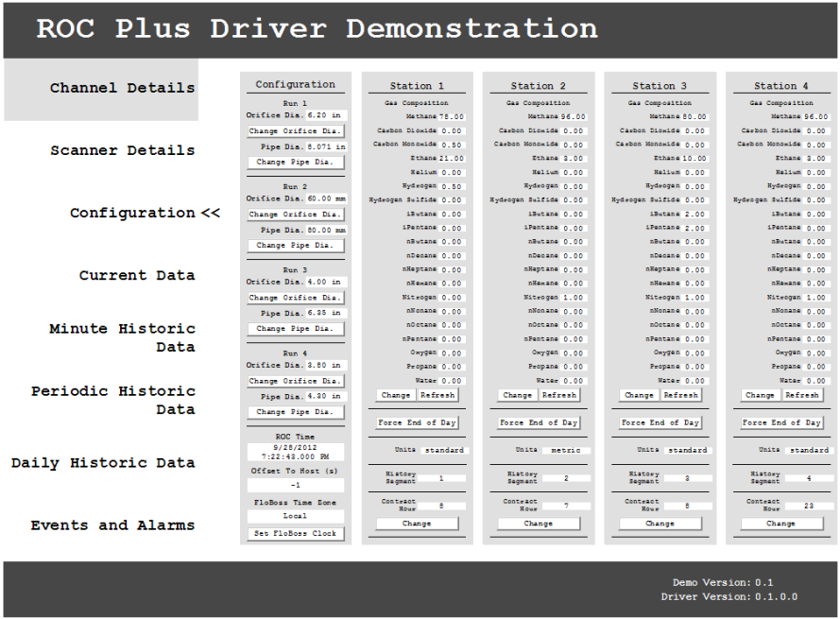Click Station 1 Ethane value 21.00
The image size is (840, 619).
click(x=452, y=159)
